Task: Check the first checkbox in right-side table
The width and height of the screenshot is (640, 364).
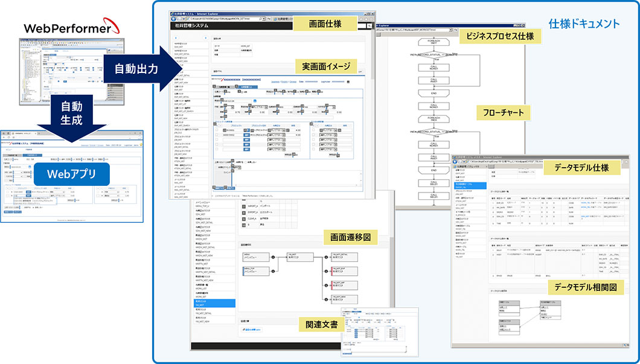Action: click(313, 130)
